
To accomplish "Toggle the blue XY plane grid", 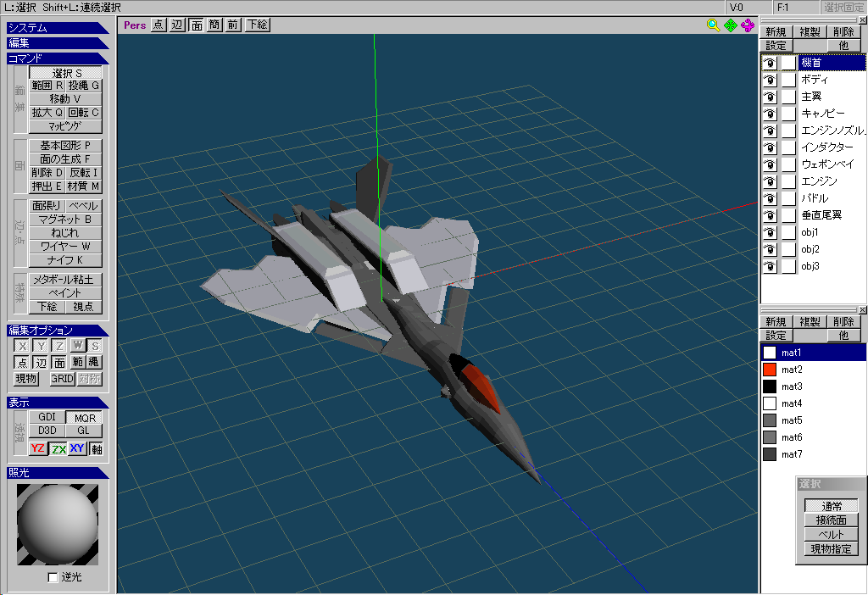I will click(x=77, y=449).
